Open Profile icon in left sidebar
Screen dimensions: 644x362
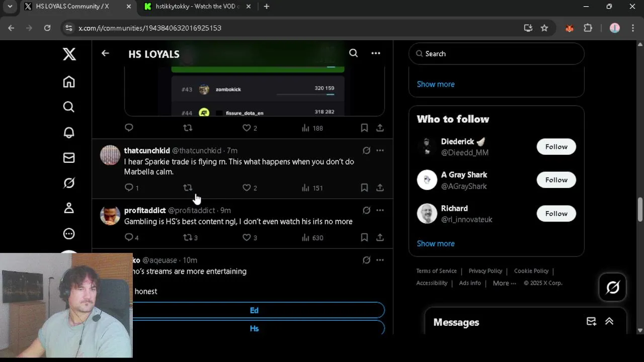click(x=69, y=208)
